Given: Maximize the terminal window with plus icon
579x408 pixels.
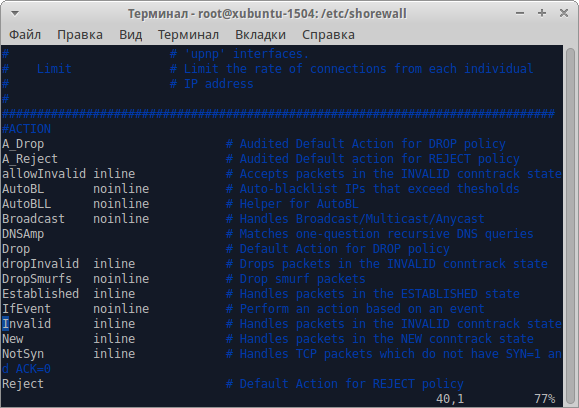Looking at the screenshot, I should pos(542,13).
